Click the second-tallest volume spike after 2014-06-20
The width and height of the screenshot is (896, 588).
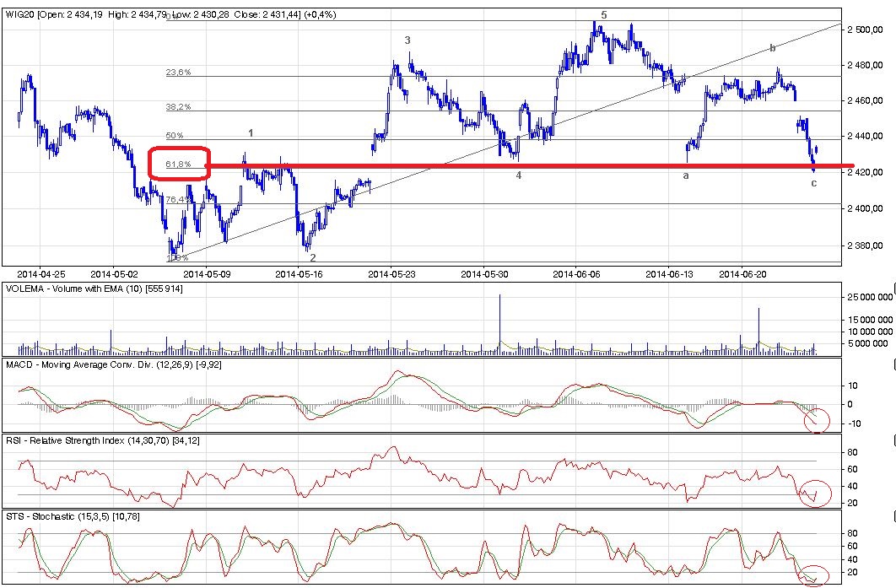758,332
